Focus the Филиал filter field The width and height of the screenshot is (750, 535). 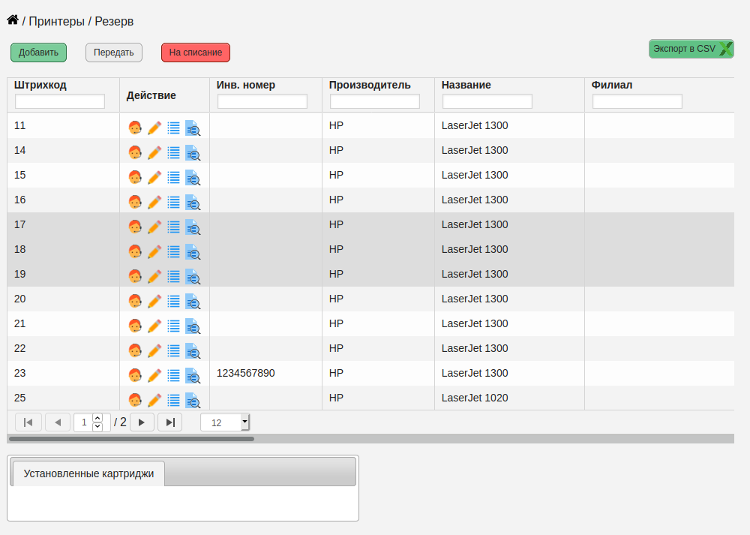coord(637,101)
